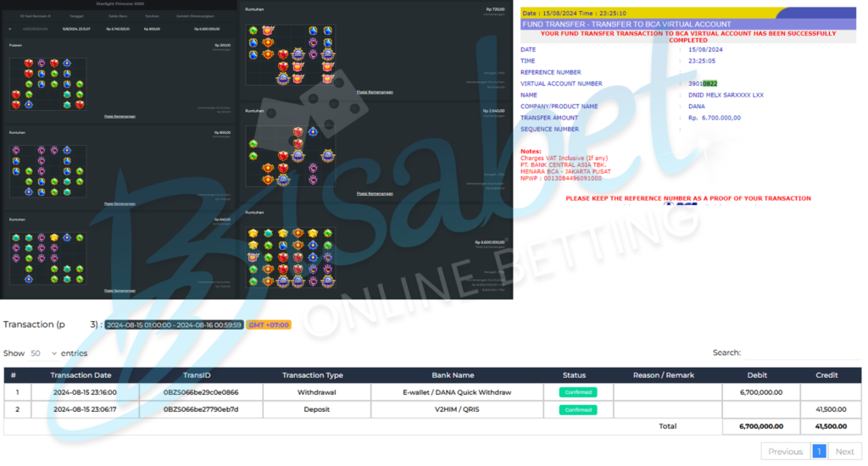The image size is (868, 466).
Task: Select the V2HIM / QRIS bank cell
Action: point(457,409)
